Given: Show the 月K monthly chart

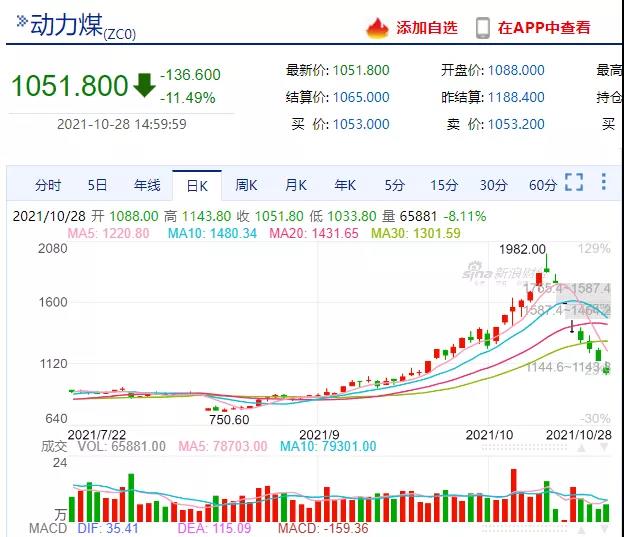Looking at the screenshot, I should [x=296, y=185].
